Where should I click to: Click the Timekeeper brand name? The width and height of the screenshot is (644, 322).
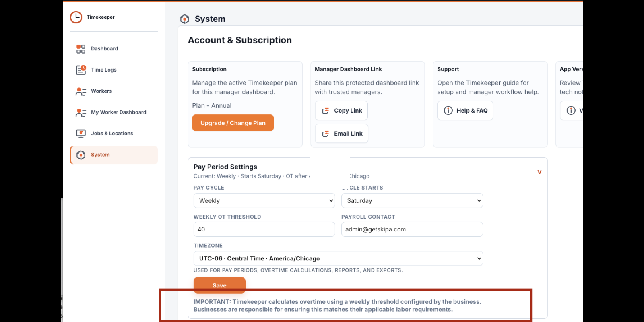[x=101, y=17]
